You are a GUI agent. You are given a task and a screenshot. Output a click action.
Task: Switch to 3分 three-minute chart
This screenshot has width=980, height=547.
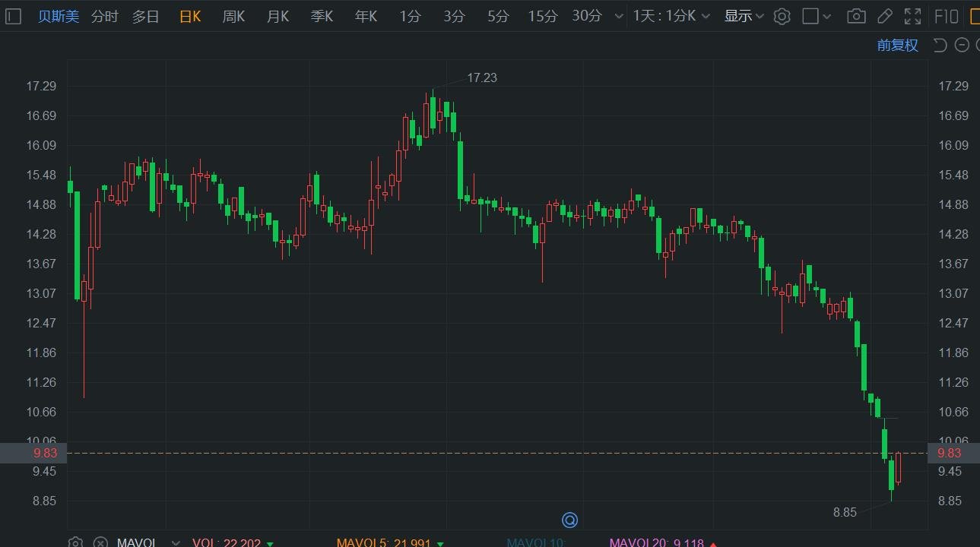(455, 16)
